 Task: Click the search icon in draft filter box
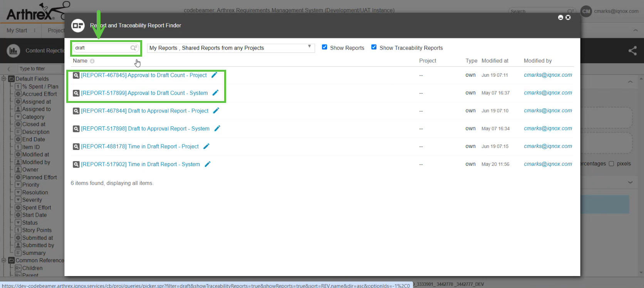point(133,48)
